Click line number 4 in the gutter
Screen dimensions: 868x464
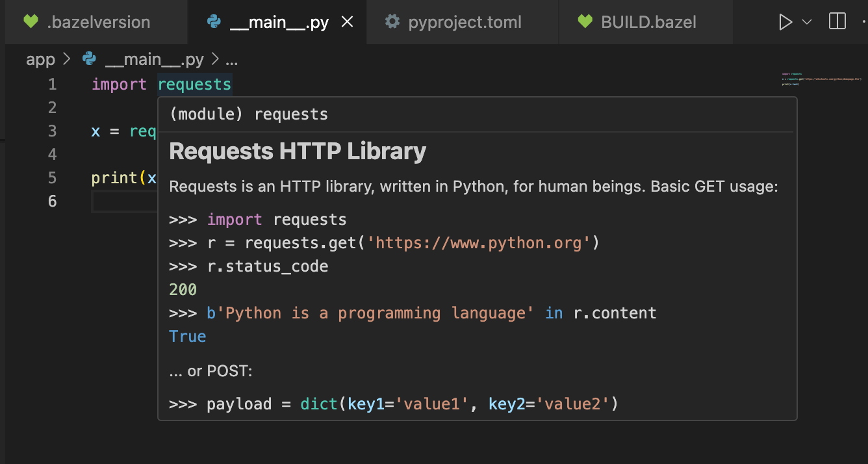(52, 155)
